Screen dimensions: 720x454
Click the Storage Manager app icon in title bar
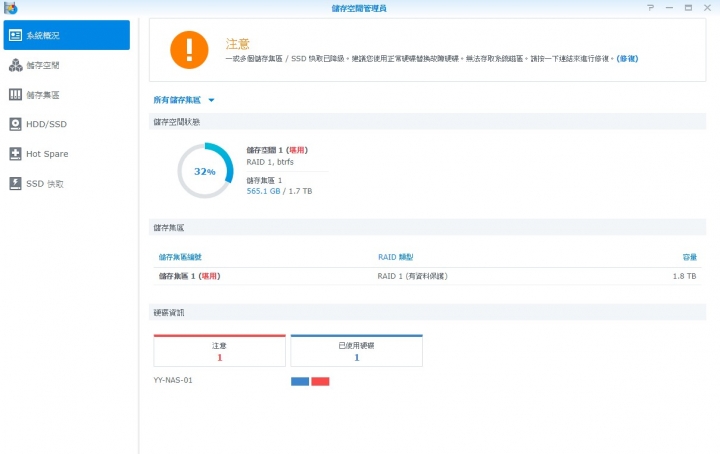click(x=10, y=8)
